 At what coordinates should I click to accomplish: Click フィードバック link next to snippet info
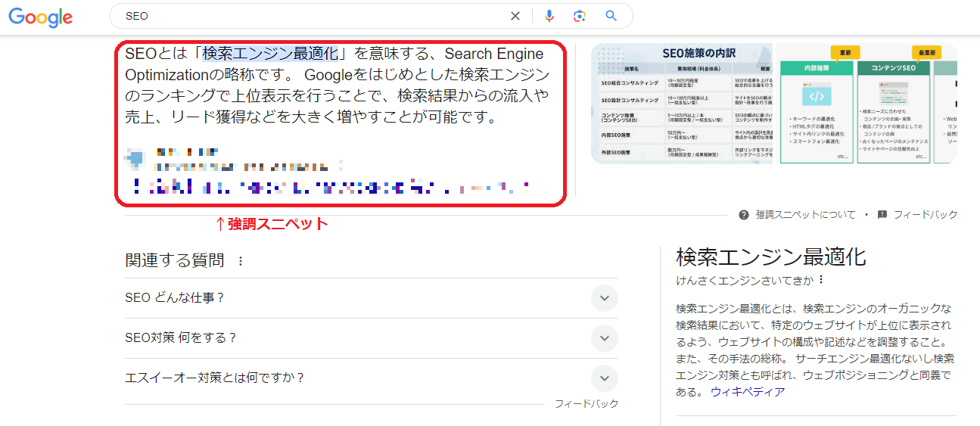tap(926, 215)
